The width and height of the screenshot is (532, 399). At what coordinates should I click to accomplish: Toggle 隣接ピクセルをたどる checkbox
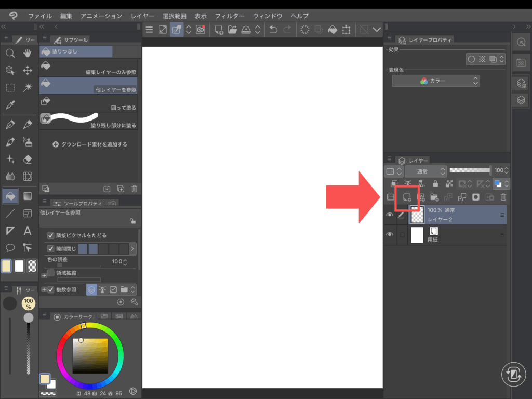[51, 235]
